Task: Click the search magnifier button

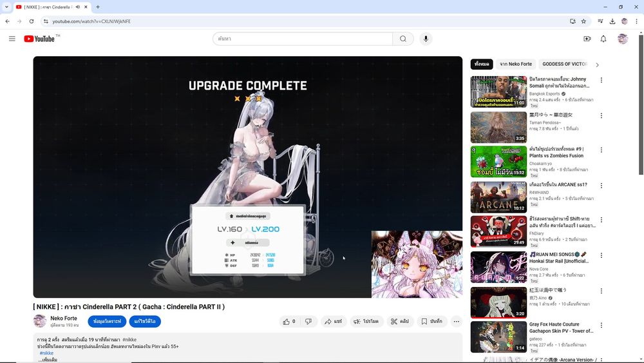Action: (x=403, y=39)
